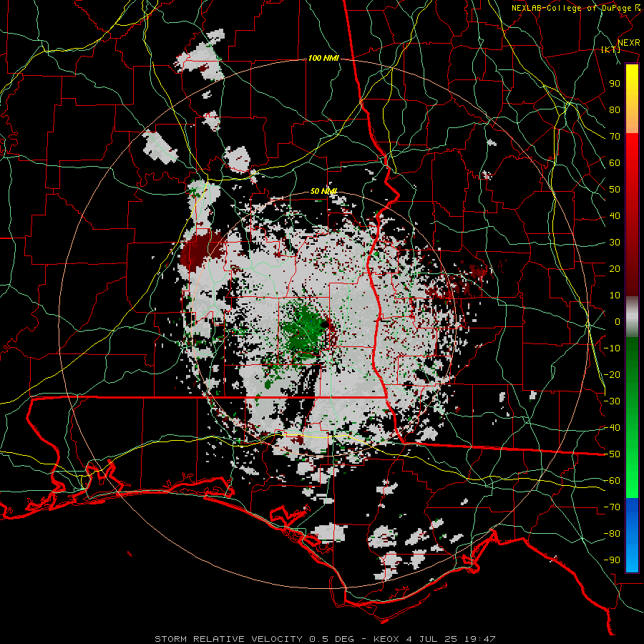Click the '40' positive value on the scale
Image resolution: width=644 pixels, height=644 pixels.
point(615,215)
